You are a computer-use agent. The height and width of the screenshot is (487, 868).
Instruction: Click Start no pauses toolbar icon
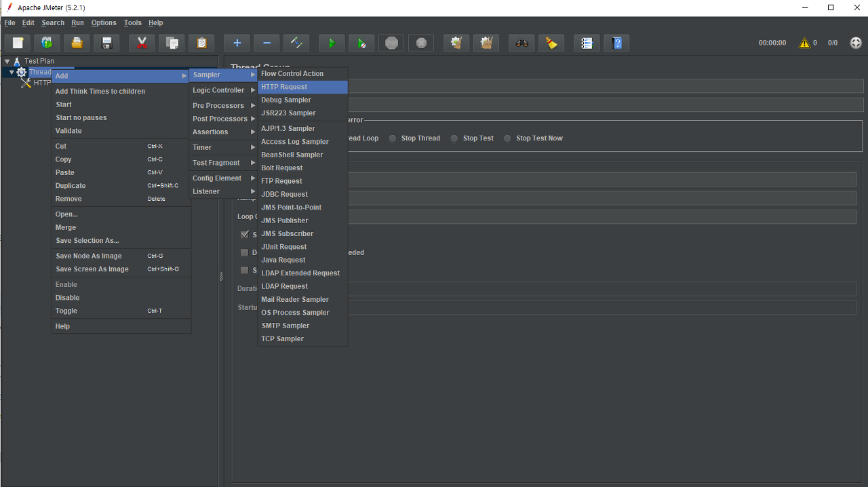[361, 43]
